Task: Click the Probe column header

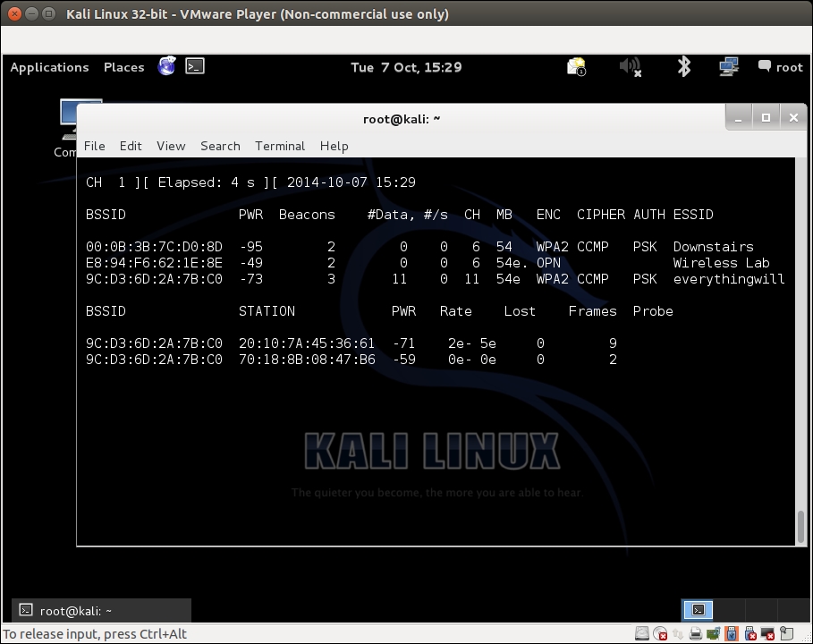Action: [x=653, y=310]
